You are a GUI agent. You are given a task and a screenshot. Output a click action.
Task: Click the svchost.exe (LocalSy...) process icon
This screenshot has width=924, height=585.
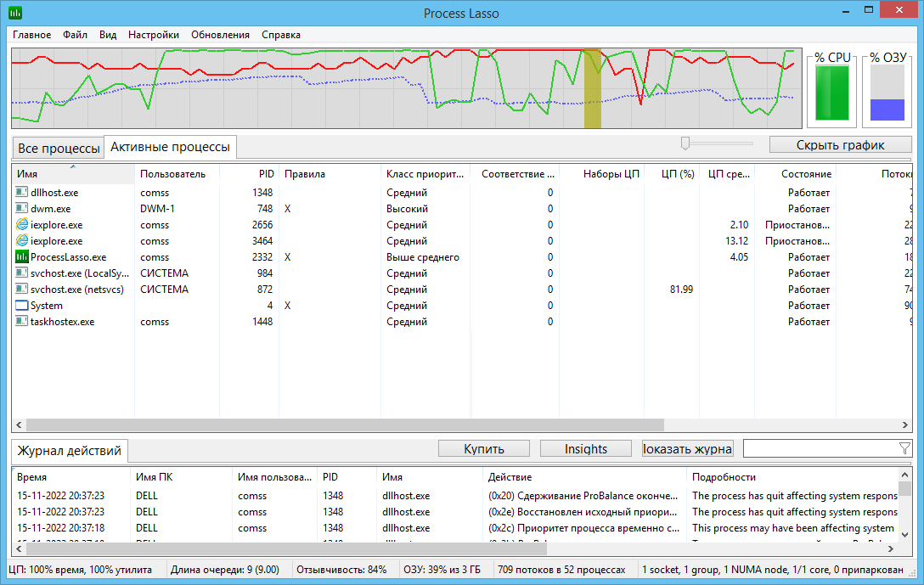[22, 273]
